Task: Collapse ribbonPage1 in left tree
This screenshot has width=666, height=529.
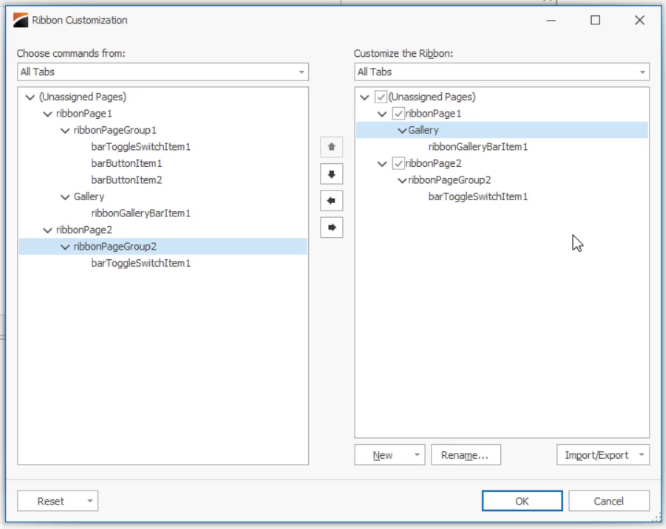Action: (x=48, y=114)
